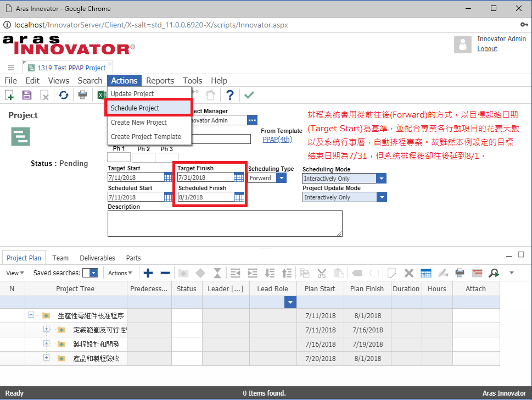The width and height of the screenshot is (532, 400).
Task: Click the Save project icon in toolbar
Action: [x=26, y=95]
